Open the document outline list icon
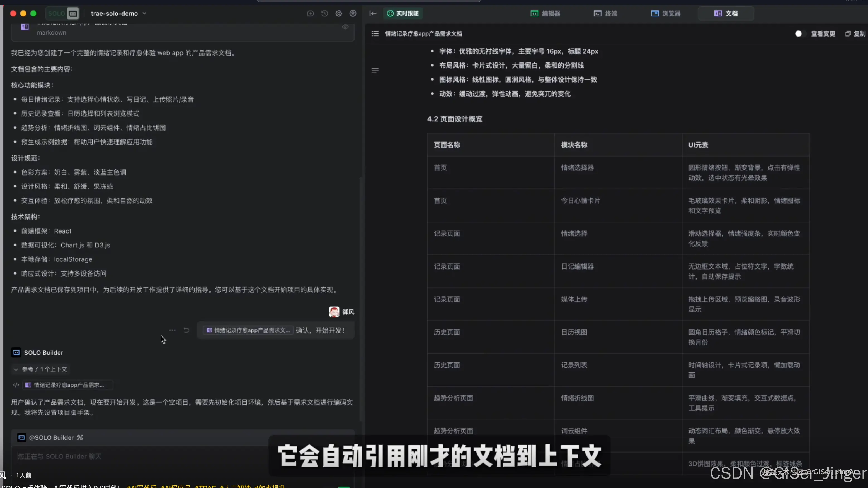The height and width of the screenshot is (488, 868). click(x=375, y=33)
